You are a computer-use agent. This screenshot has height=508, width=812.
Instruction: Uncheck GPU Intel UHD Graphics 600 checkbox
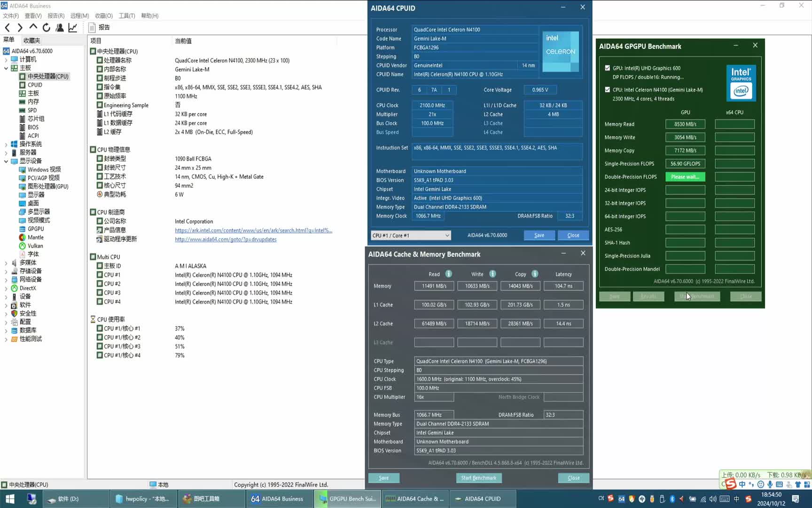(x=608, y=68)
